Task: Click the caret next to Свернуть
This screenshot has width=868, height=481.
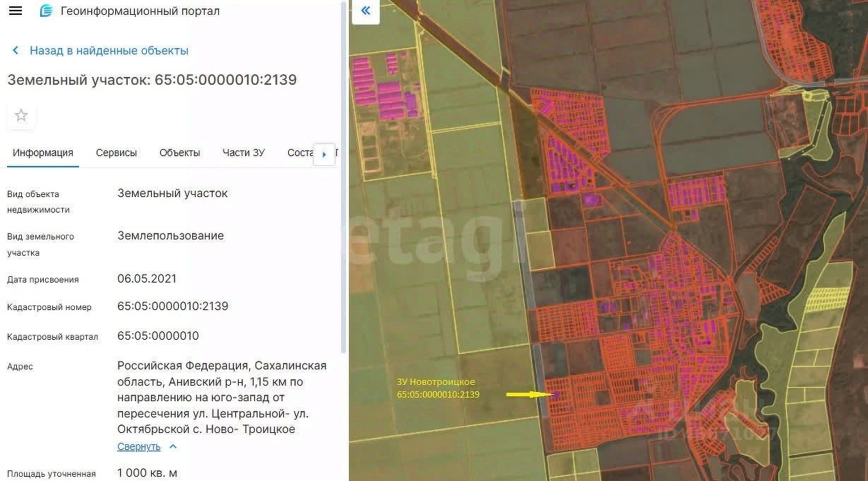Action: pyautogui.click(x=173, y=446)
